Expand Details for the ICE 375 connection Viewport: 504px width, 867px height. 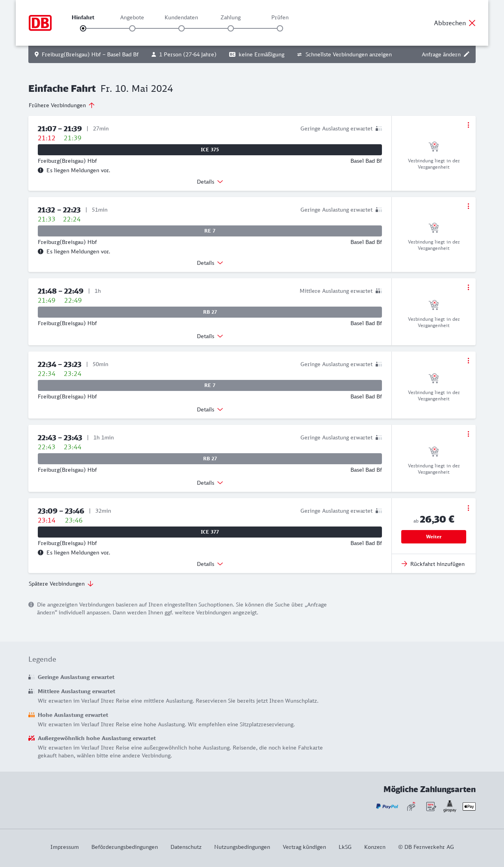(210, 182)
